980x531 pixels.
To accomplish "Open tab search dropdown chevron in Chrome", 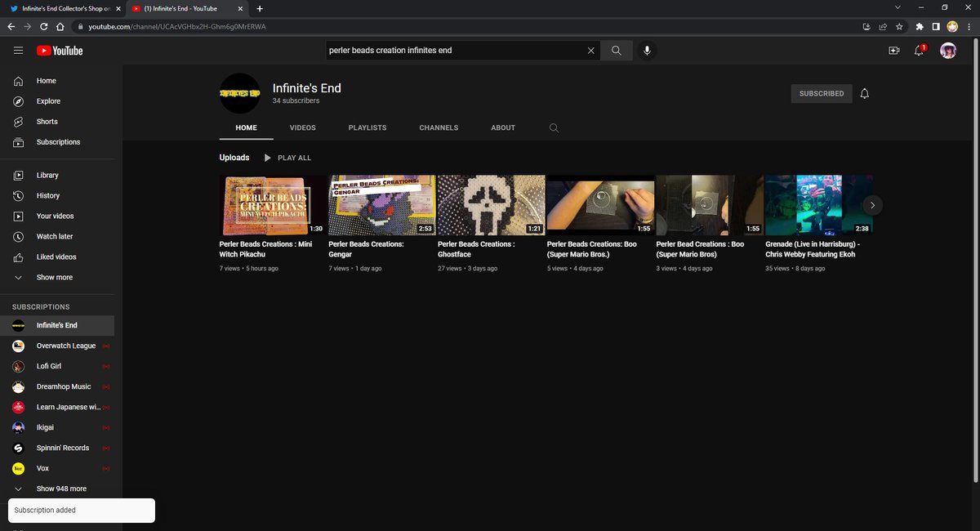I will pos(898,7).
